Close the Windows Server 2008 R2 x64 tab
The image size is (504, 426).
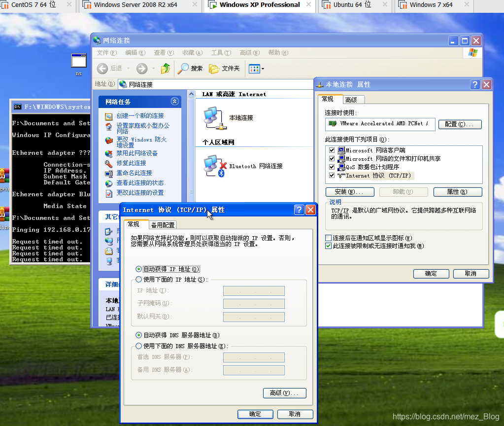pos(195,4)
